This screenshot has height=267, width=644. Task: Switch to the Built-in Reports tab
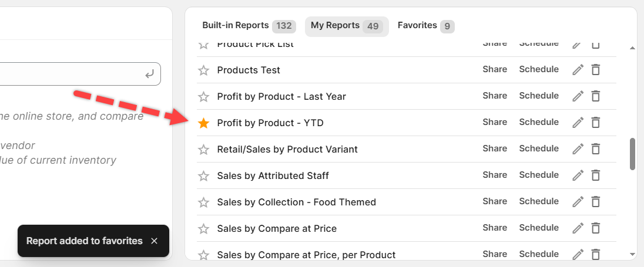248,26
